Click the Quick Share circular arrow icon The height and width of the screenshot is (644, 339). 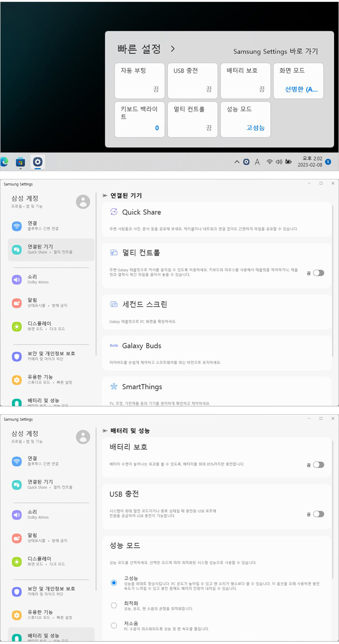(x=114, y=212)
